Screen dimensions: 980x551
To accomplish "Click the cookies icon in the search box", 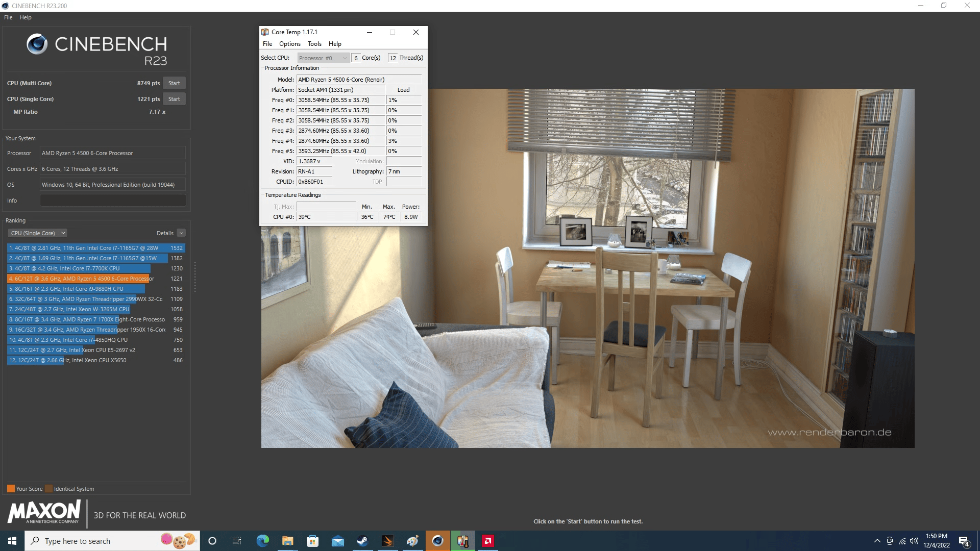I will coord(179,540).
